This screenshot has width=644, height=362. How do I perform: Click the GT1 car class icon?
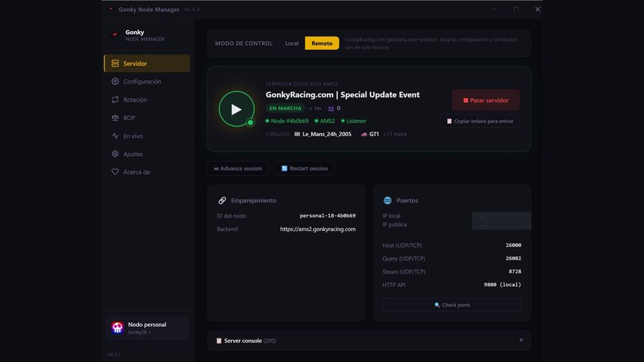(x=364, y=134)
